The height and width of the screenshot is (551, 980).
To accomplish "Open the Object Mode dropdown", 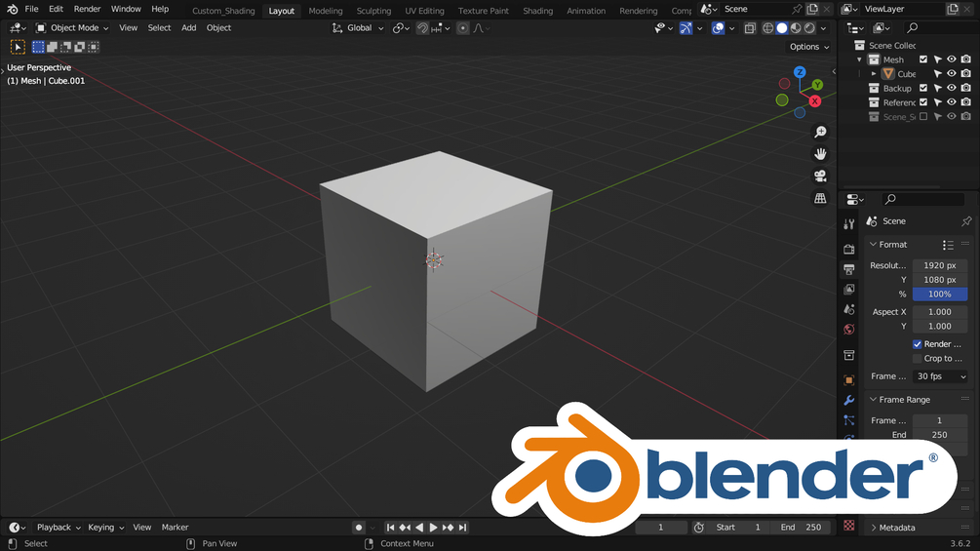I will pos(72,28).
